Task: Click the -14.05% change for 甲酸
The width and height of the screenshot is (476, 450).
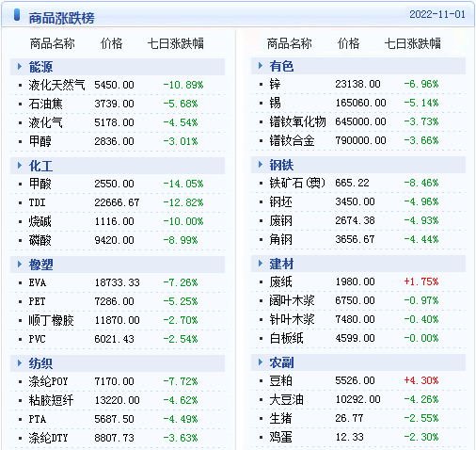Action: pos(183,184)
